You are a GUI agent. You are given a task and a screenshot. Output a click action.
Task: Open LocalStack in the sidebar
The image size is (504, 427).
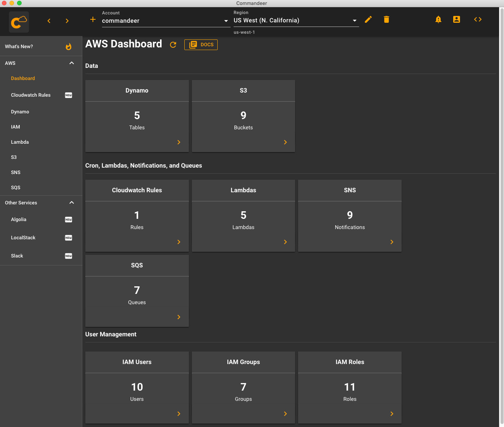pyautogui.click(x=23, y=238)
